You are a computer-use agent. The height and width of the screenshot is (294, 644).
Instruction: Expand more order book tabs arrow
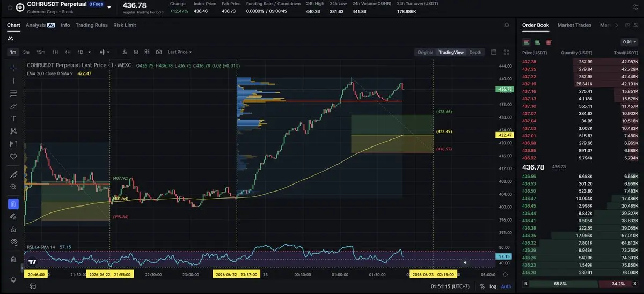tap(616, 25)
